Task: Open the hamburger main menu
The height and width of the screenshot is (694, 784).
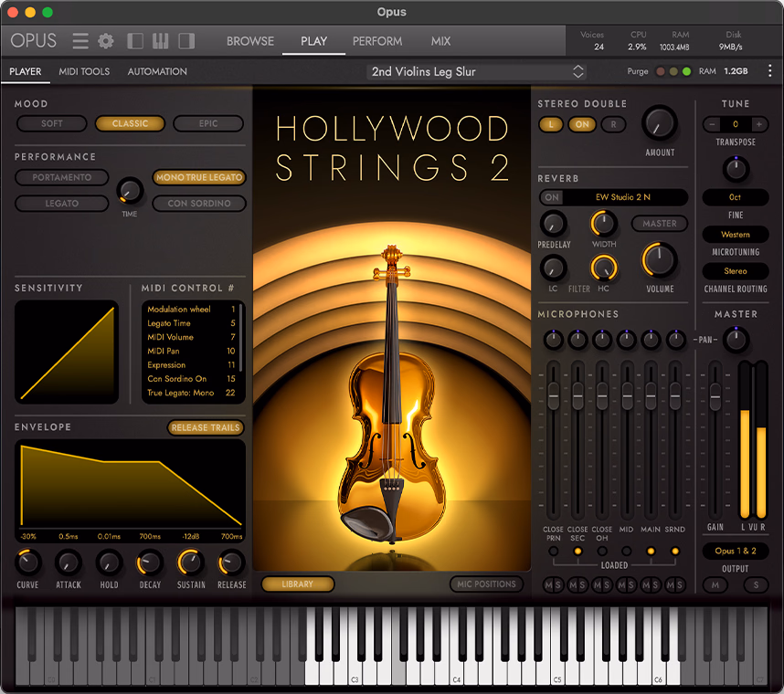Action: [x=80, y=41]
